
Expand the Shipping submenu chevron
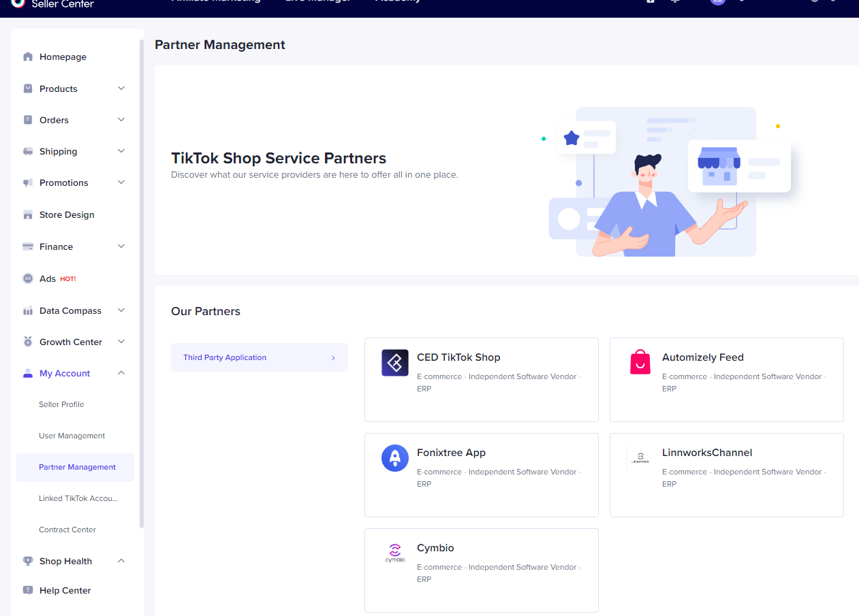tap(121, 151)
